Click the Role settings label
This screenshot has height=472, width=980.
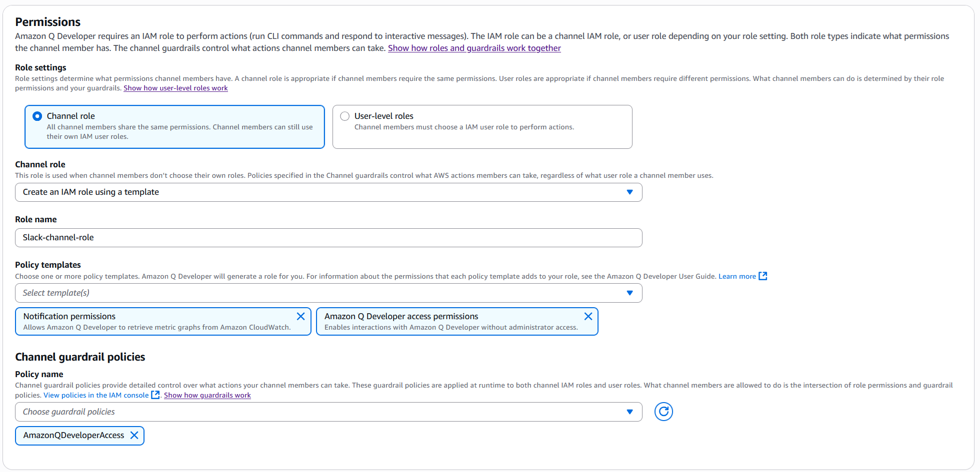point(40,67)
